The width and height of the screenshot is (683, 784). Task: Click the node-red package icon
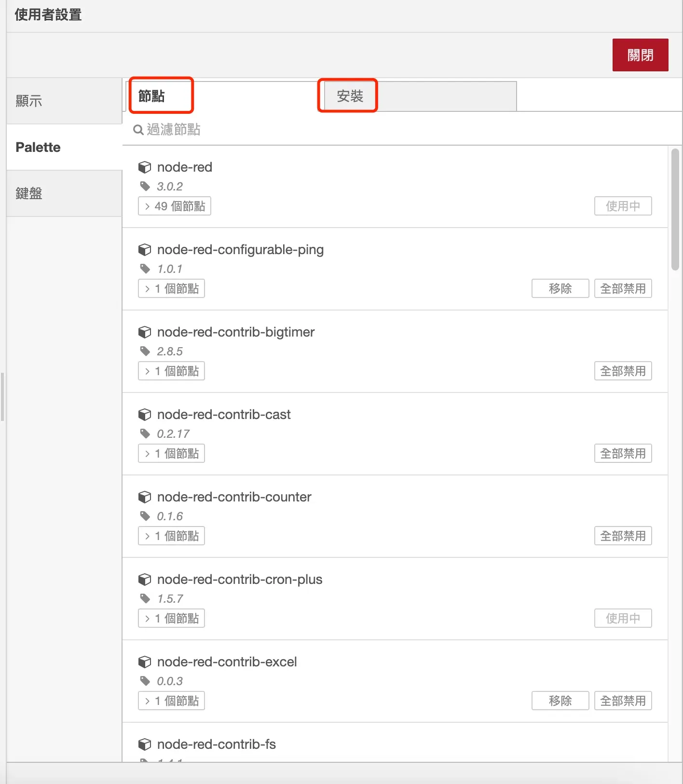pos(145,167)
